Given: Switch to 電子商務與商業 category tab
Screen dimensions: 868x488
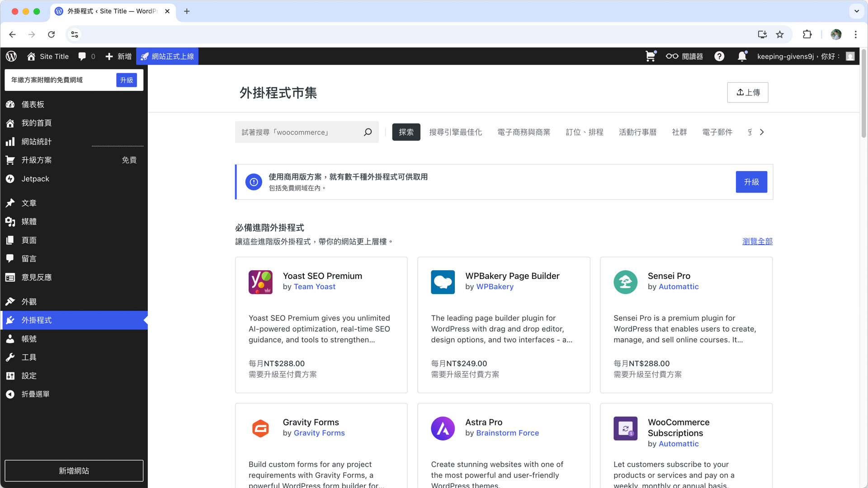Looking at the screenshot, I should click(x=524, y=132).
